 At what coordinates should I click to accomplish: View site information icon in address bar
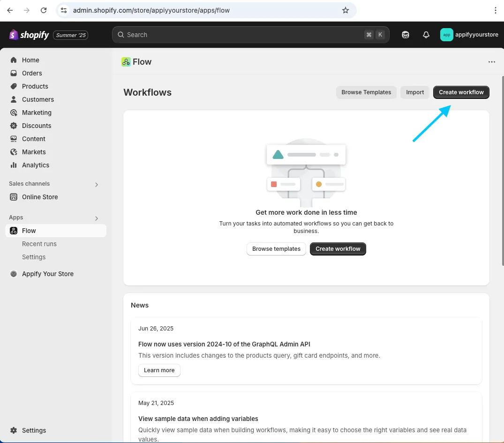64,10
